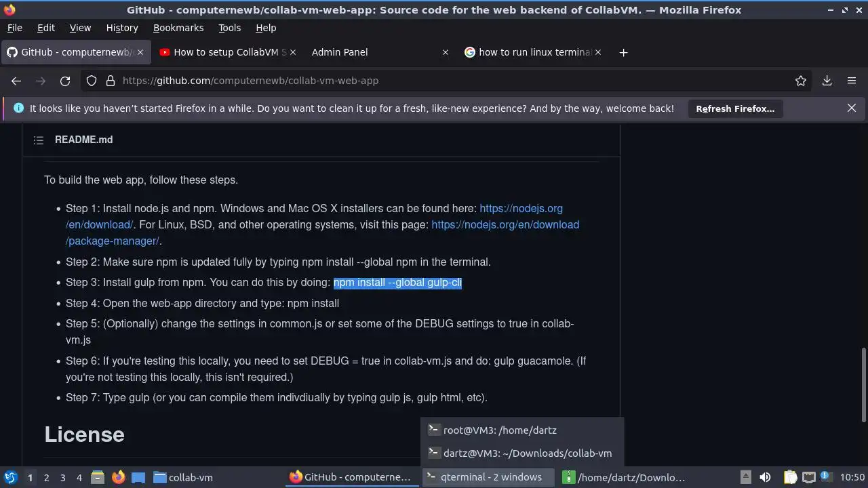
Task: Open removable media eject tray icon
Action: [x=745, y=477]
